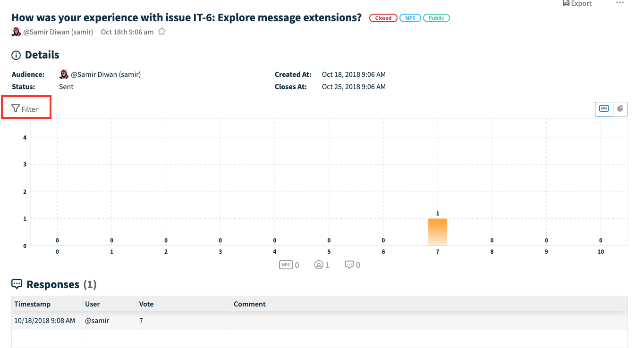The image size is (644, 348).
Task: Sort responses by Vote column header
Action: coord(146,304)
